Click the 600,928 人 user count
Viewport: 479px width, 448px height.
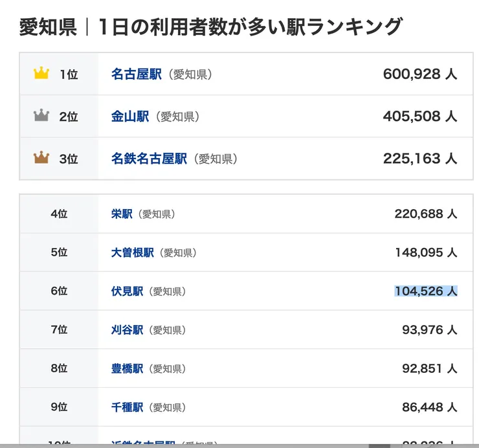(x=420, y=74)
